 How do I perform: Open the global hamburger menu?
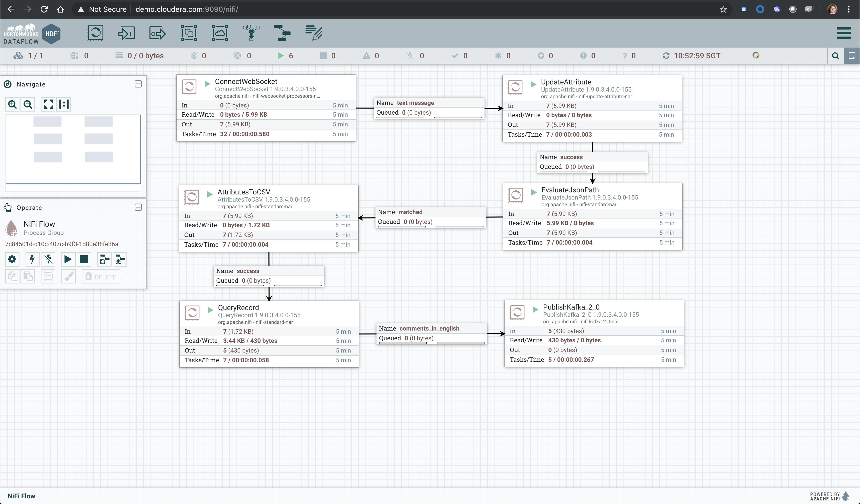(844, 33)
